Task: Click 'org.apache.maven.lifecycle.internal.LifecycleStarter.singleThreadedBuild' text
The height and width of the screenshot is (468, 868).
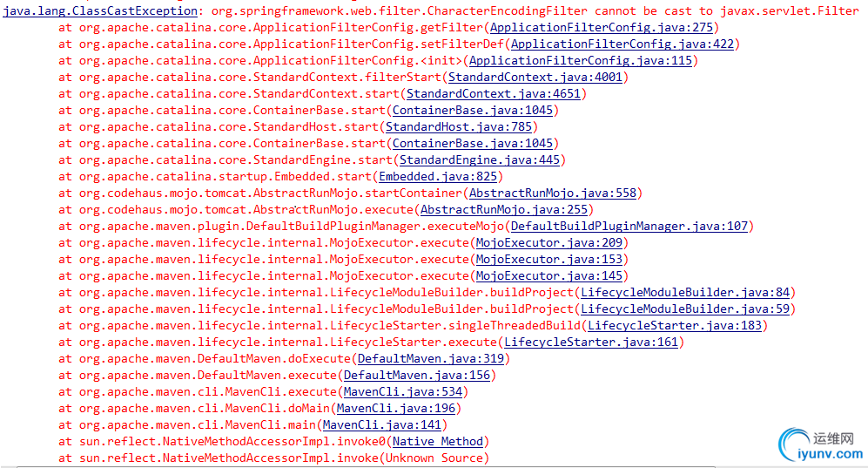Action: (330, 326)
